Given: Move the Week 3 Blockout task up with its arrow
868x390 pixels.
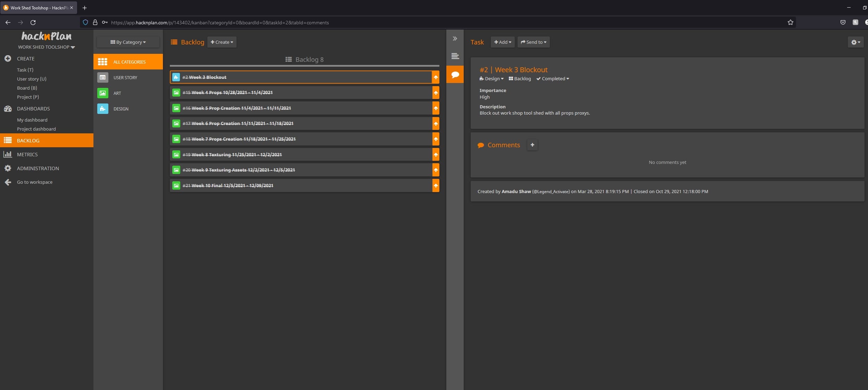Looking at the screenshot, I should 436,77.
